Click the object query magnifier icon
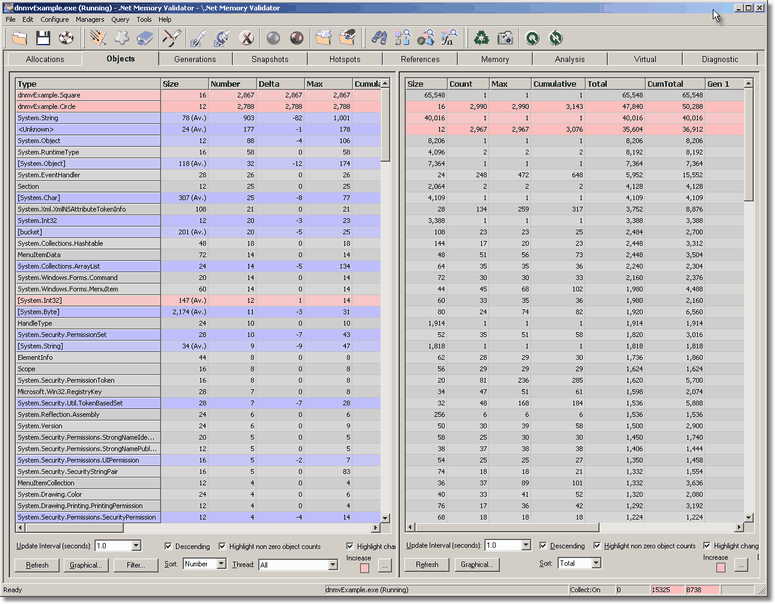This screenshot has width=775, height=604. click(x=403, y=38)
